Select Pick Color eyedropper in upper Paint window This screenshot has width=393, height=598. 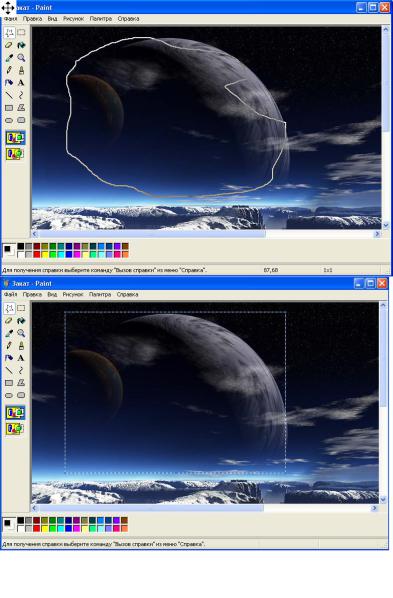click(9, 58)
